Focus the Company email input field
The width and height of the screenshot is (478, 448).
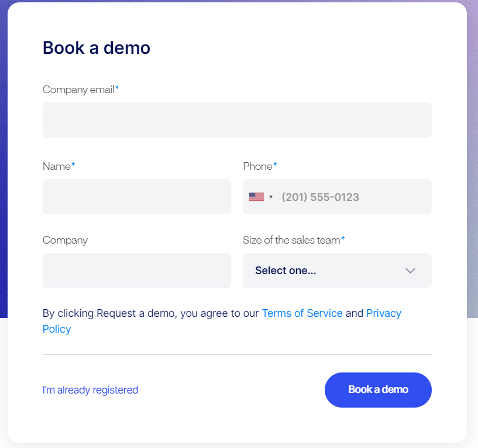tap(237, 120)
